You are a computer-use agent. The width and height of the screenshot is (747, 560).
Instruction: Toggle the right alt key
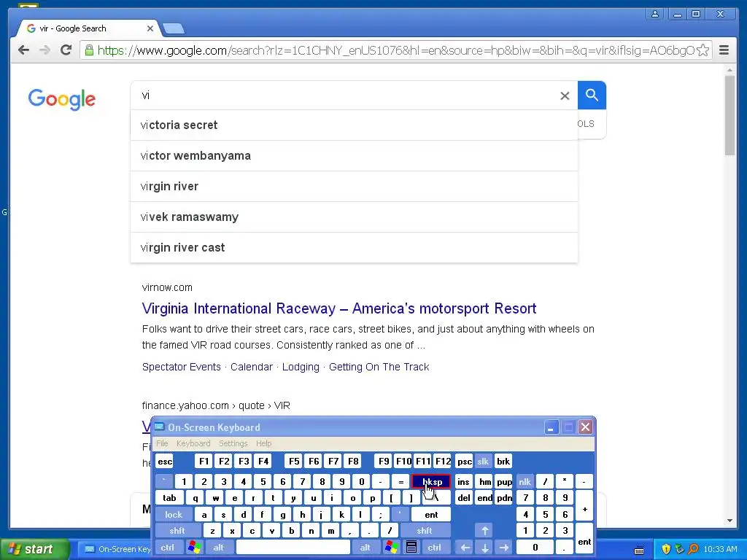click(365, 547)
